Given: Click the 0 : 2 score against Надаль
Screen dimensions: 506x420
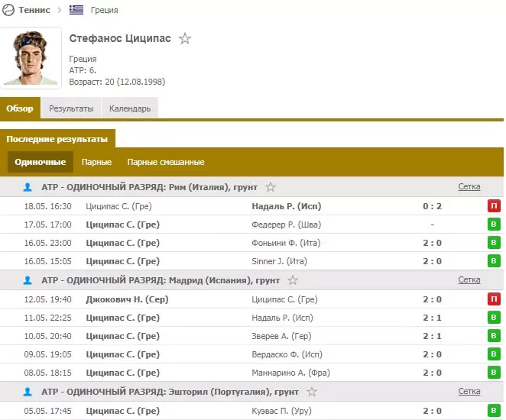Looking at the screenshot, I should (432, 206).
